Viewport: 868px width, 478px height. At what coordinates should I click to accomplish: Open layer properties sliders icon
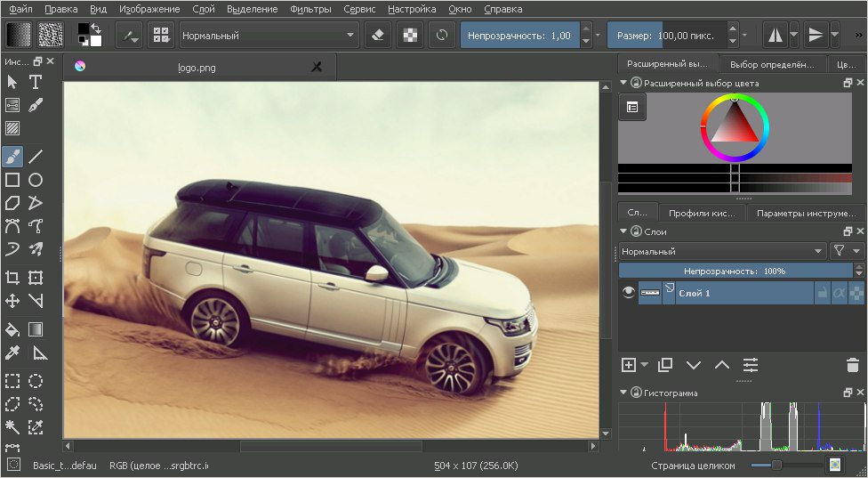point(751,365)
